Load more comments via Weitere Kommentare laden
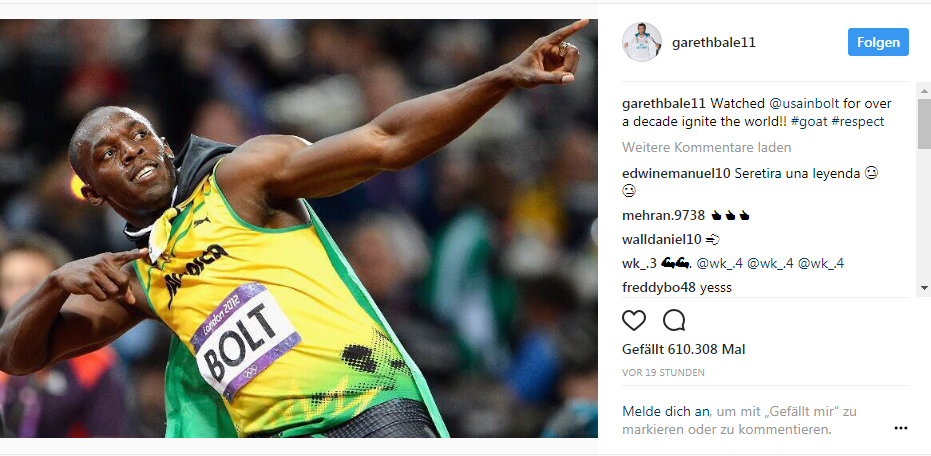Viewport: 931px width, 456px height. [707, 147]
